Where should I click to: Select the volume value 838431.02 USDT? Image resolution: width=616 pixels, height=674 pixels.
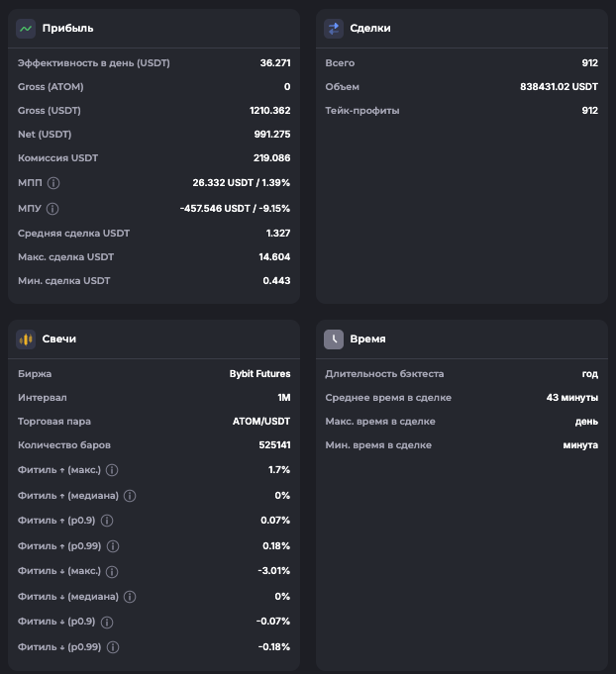(559, 87)
